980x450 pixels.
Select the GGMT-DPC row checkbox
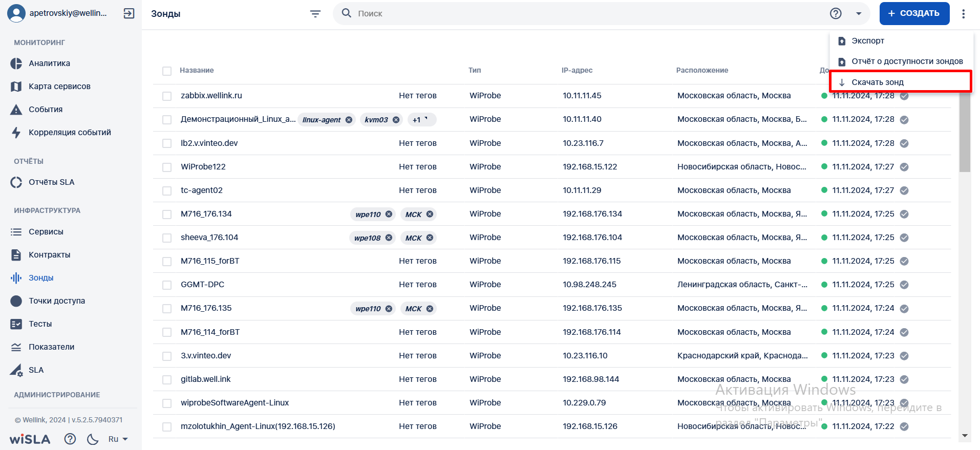(x=167, y=285)
